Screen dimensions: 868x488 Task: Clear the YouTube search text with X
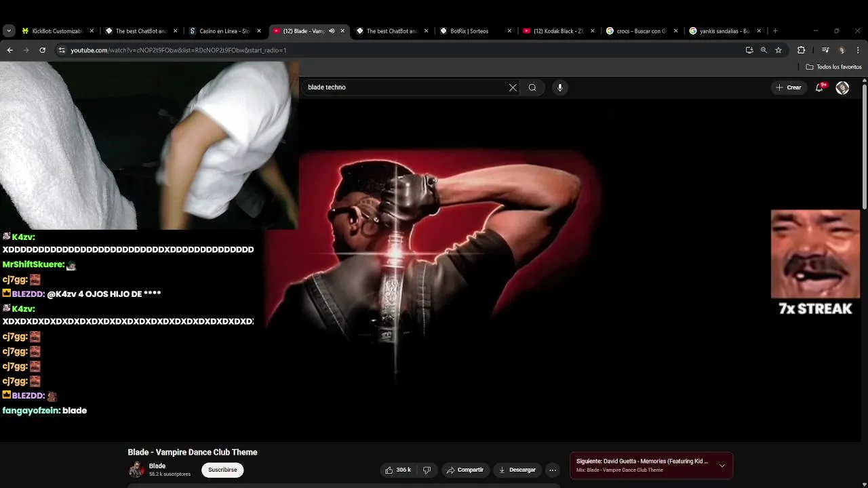tap(513, 87)
